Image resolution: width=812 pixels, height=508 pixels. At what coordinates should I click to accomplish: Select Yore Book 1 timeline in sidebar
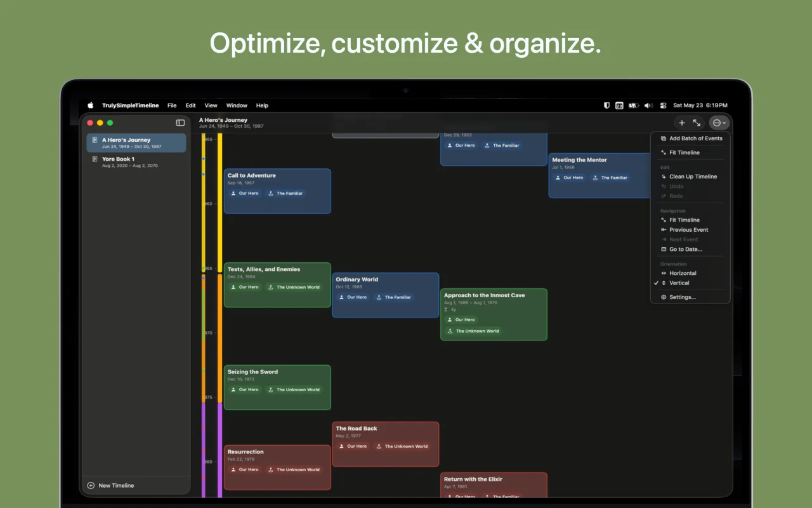point(136,162)
